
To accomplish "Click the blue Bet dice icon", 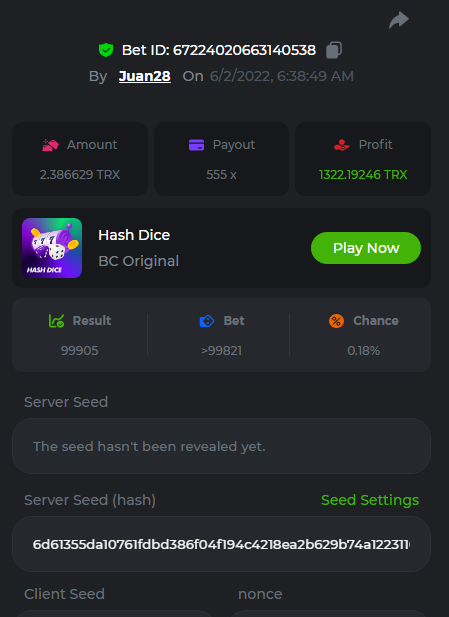I will coord(207,321).
